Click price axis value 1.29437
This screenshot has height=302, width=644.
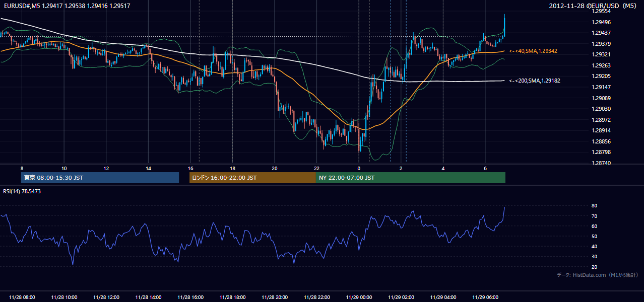click(601, 33)
